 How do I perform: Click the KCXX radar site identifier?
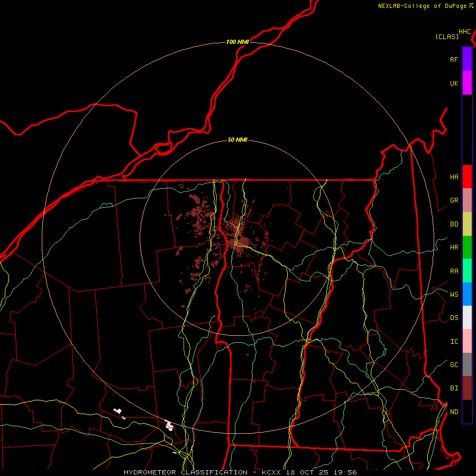pyautogui.click(x=271, y=472)
